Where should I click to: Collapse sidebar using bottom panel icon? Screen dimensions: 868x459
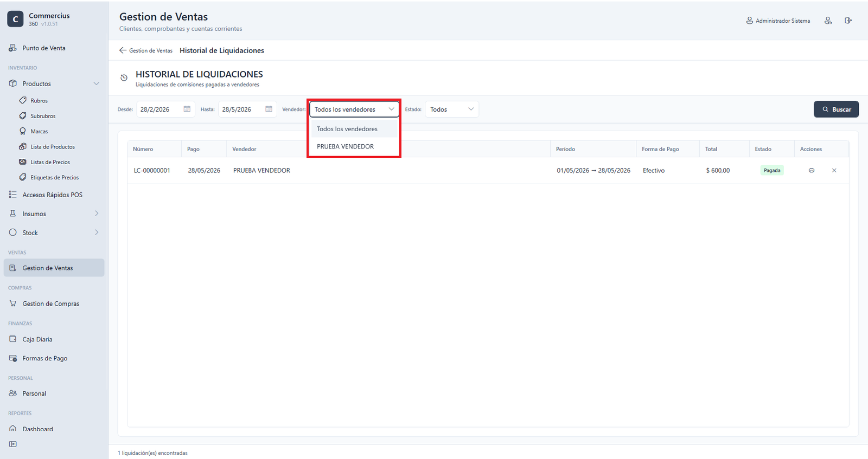(x=13, y=444)
